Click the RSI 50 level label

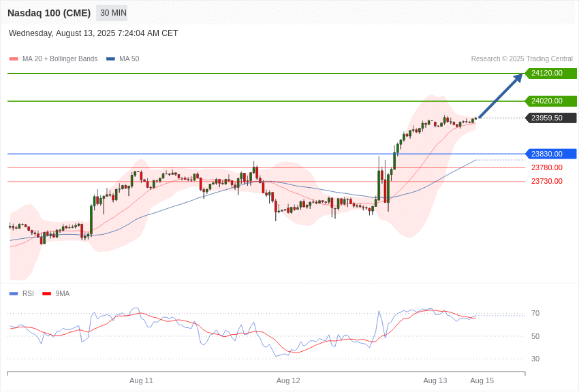535,336
